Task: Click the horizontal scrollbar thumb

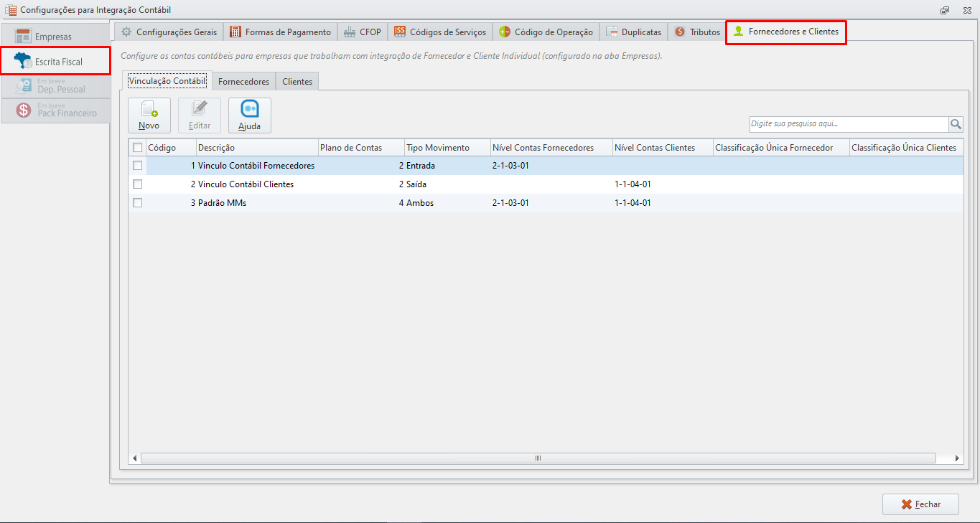Action: tap(538, 458)
